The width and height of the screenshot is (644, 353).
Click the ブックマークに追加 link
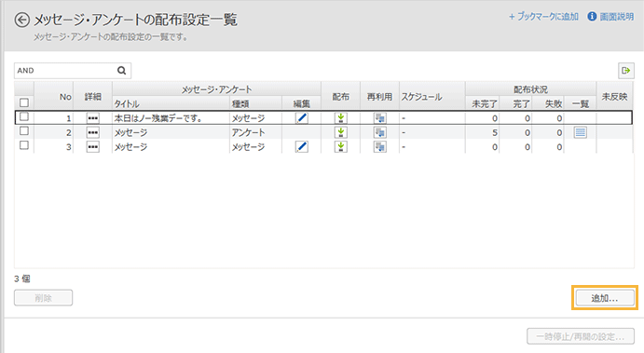(x=543, y=17)
